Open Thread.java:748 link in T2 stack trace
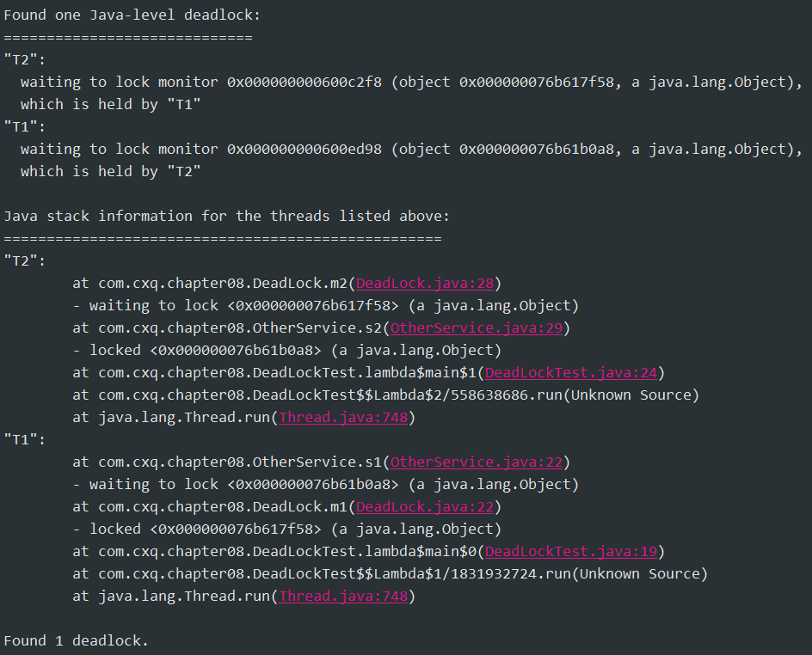 tap(343, 418)
